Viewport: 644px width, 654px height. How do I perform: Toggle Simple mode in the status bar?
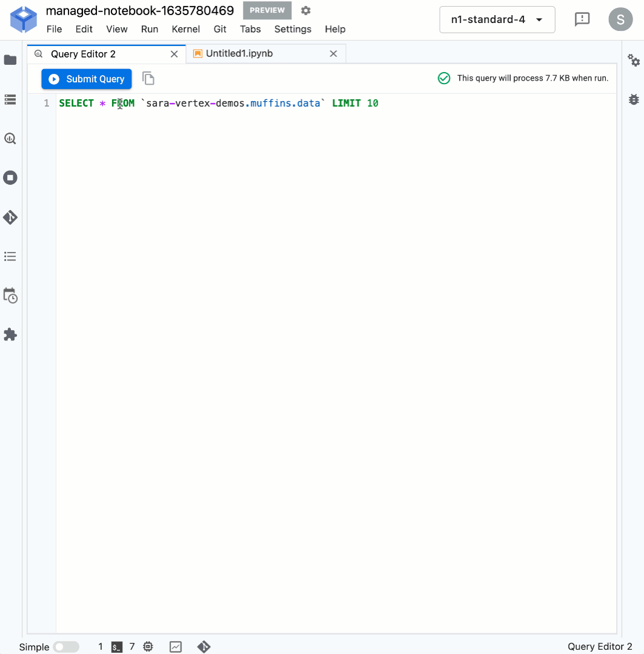point(67,647)
